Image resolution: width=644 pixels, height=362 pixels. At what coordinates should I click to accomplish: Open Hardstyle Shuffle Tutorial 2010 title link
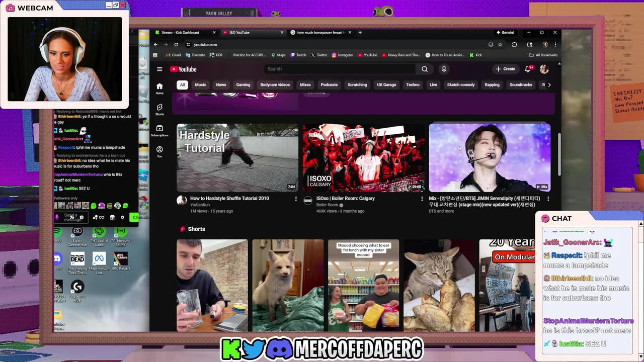pos(229,198)
